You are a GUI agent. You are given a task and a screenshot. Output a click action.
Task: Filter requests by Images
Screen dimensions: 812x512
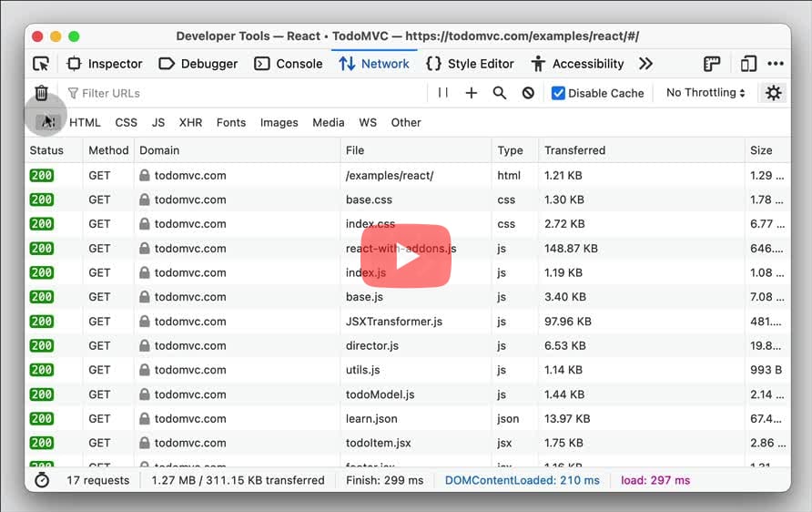click(279, 123)
